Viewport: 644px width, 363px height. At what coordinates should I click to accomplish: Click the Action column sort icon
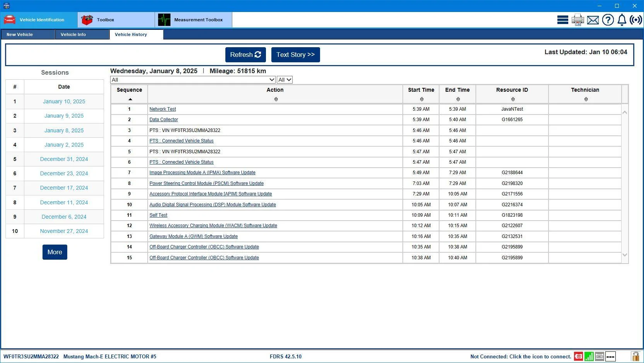pyautogui.click(x=276, y=99)
